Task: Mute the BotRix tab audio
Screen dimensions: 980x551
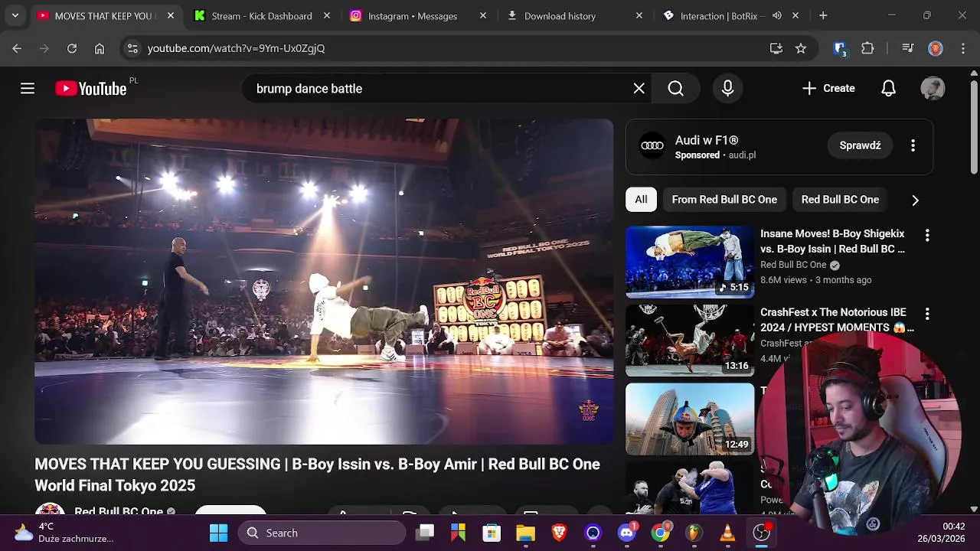Action: [777, 15]
